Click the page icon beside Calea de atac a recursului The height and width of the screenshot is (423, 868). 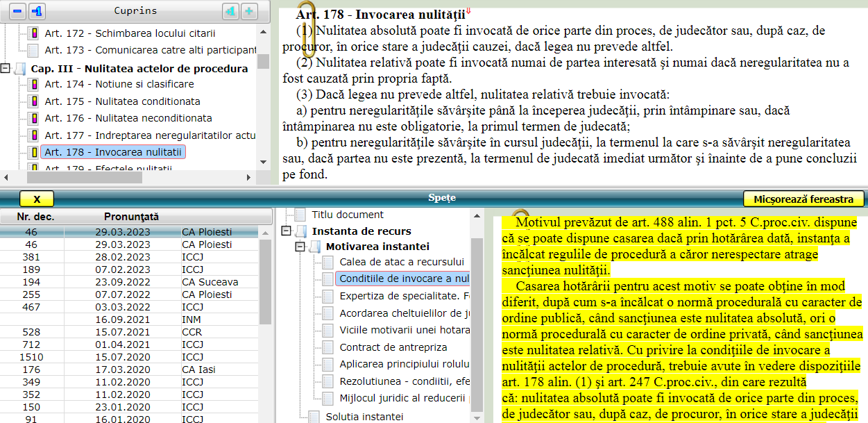[328, 262]
